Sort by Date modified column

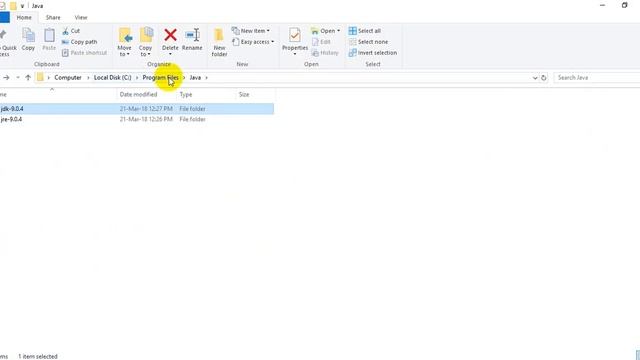click(x=138, y=95)
